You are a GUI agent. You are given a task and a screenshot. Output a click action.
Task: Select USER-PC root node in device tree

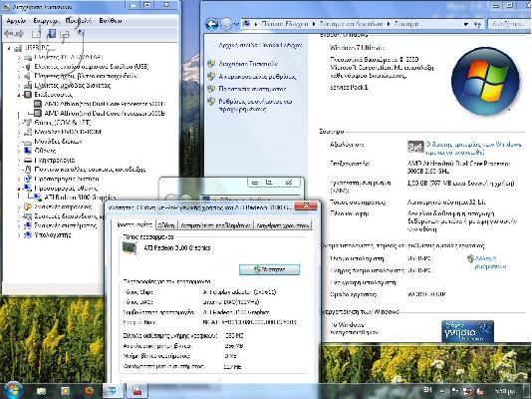[x=37, y=48]
